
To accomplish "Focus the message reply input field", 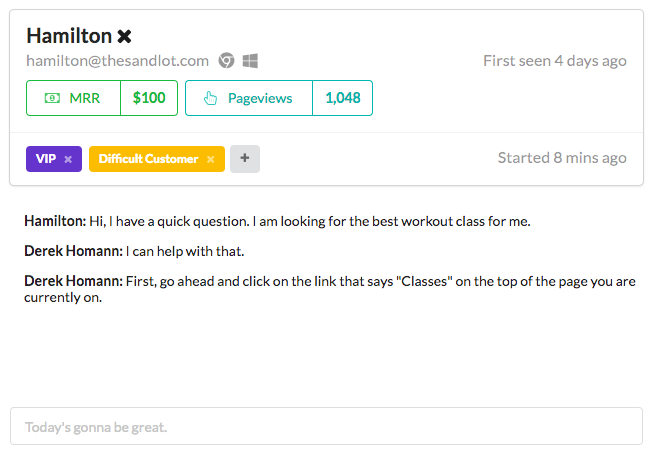I will point(326,426).
